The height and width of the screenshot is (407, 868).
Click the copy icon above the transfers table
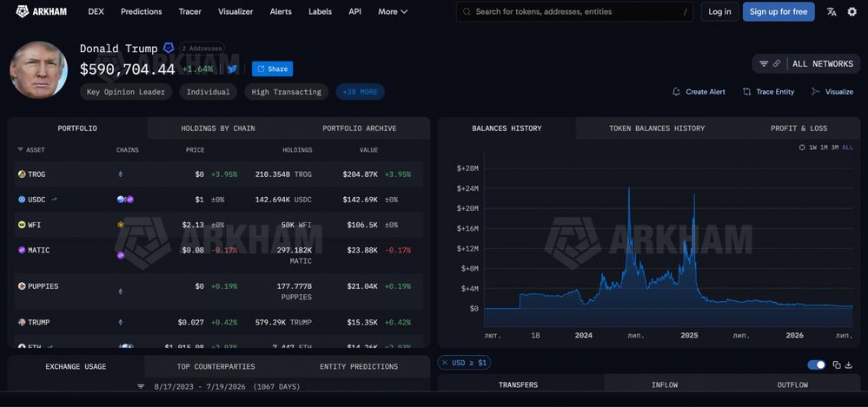tap(837, 365)
